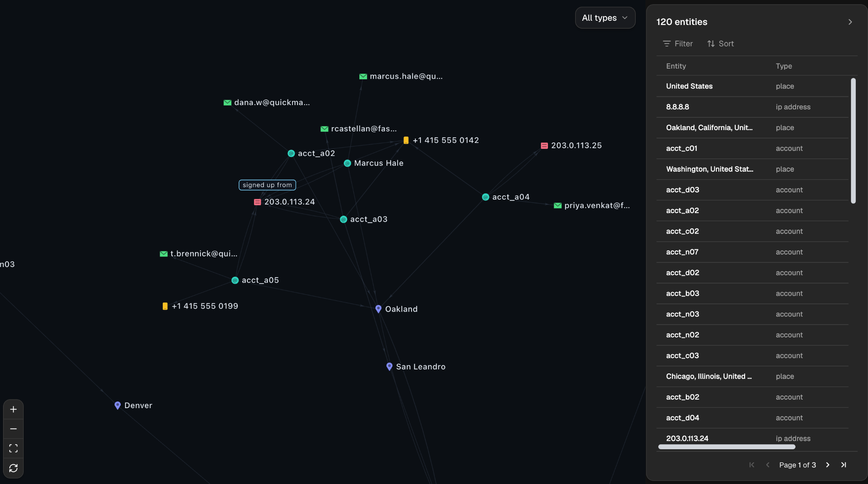The width and height of the screenshot is (868, 484).
Task: Click the vertical scrollbar of entity table
Action: click(853, 141)
